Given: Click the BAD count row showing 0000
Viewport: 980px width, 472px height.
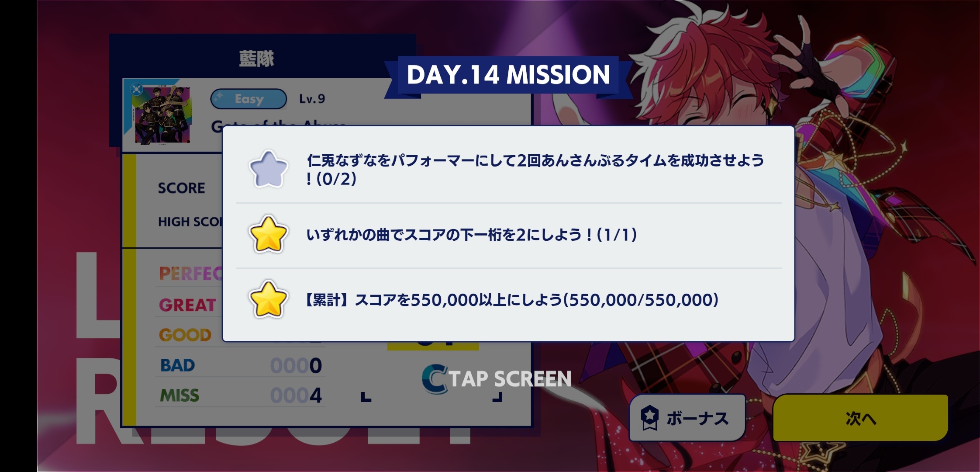Looking at the screenshot, I should point(241,365).
